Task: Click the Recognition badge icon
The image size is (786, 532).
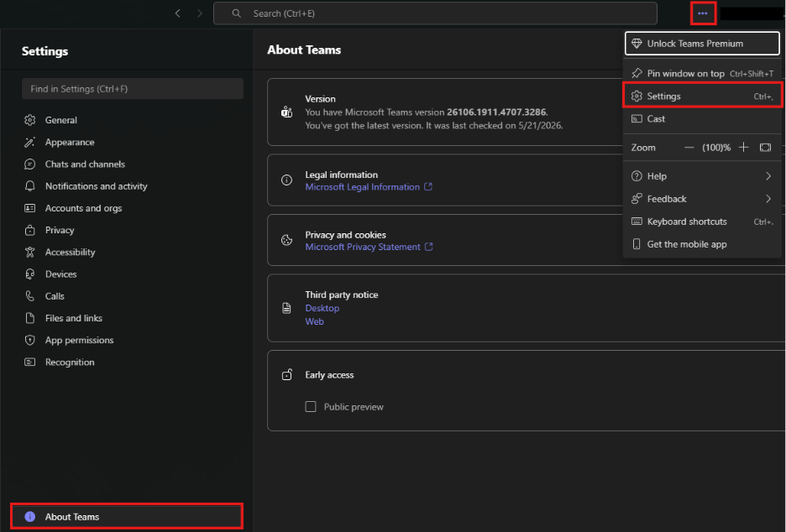Action: [30, 362]
